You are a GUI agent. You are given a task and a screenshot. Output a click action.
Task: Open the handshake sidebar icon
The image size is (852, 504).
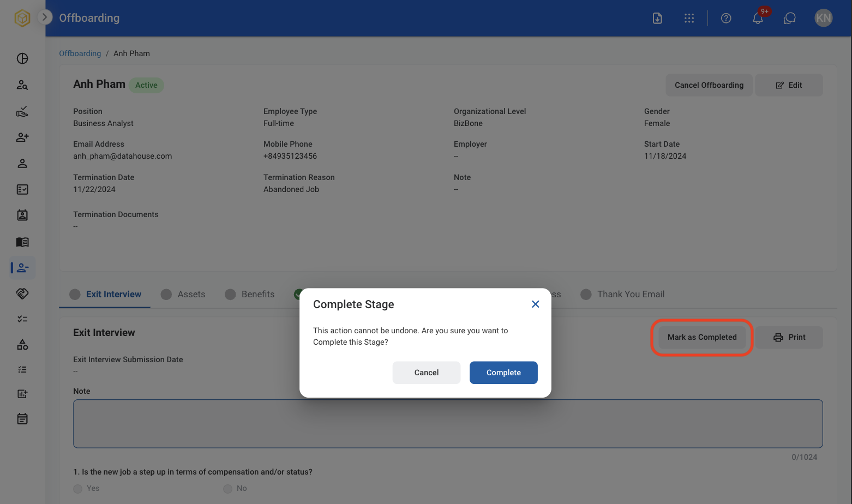coord(22,293)
